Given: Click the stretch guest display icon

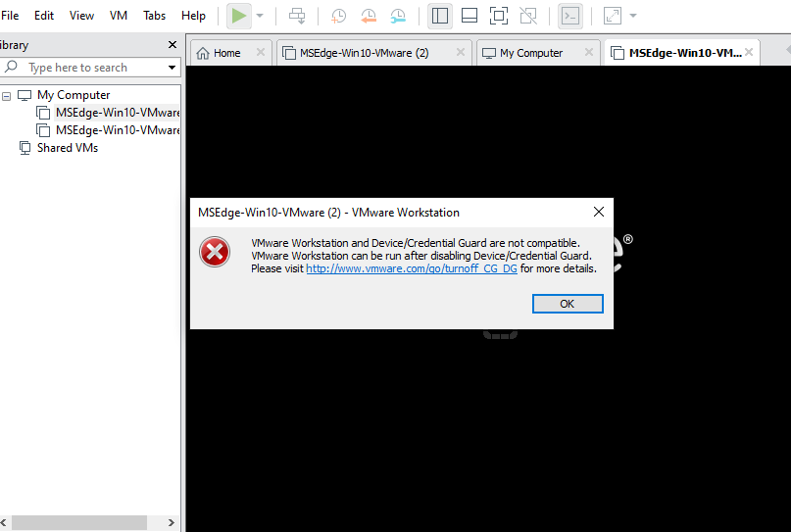Looking at the screenshot, I should [613, 16].
